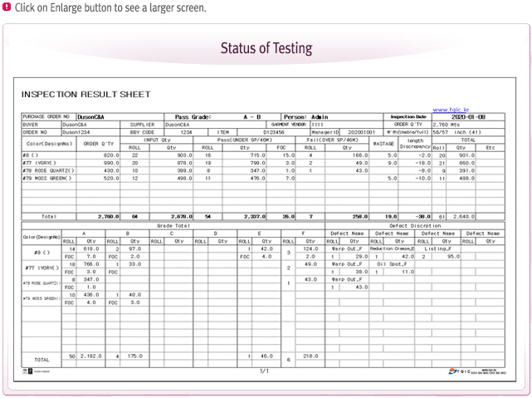The width and height of the screenshot is (532, 398).
Task: Click the red exclamation notice icon
Action: pos(7,7)
